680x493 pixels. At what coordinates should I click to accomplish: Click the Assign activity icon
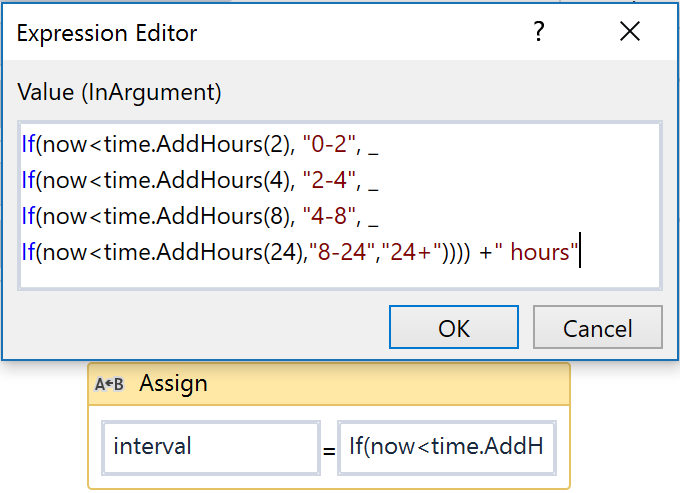109,384
